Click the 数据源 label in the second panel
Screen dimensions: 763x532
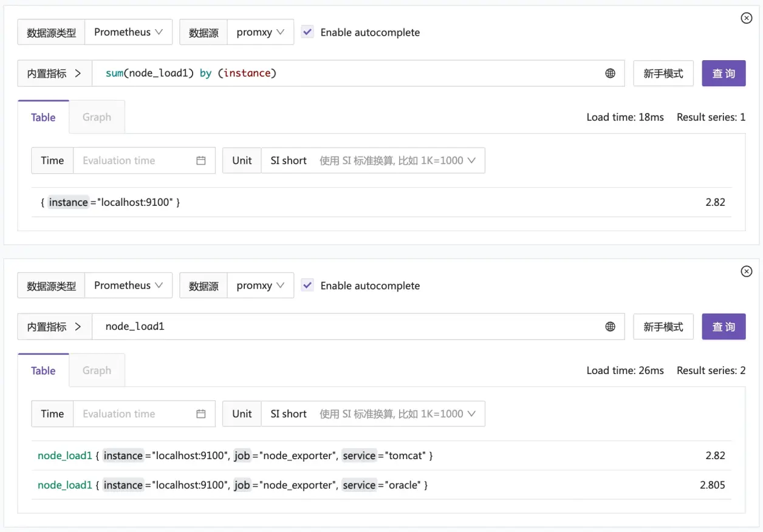tap(204, 285)
